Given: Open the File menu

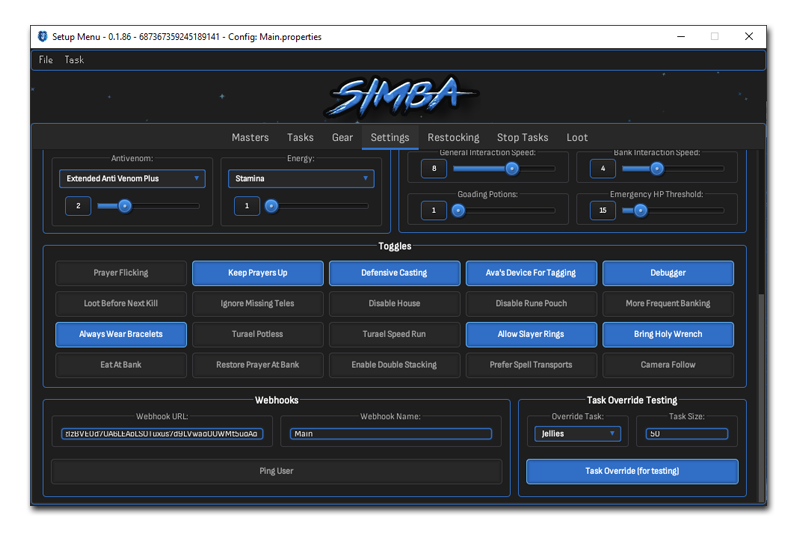Looking at the screenshot, I should [46, 60].
